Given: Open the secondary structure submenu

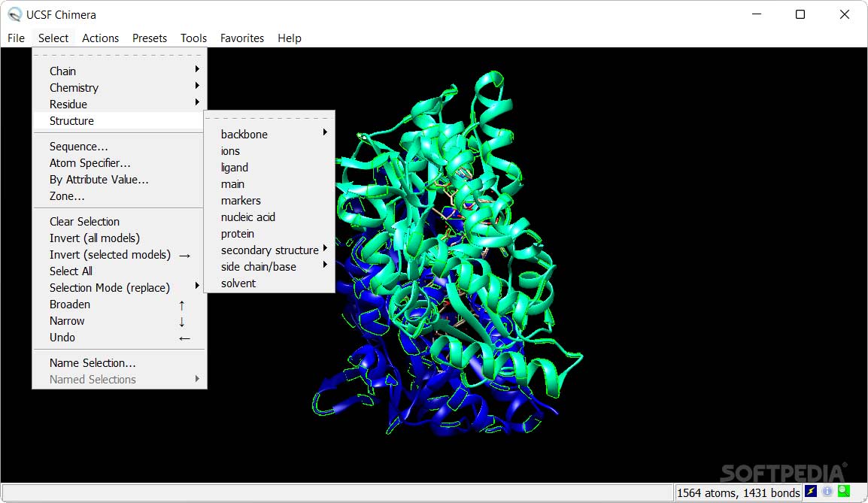Looking at the screenshot, I should pos(269,250).
